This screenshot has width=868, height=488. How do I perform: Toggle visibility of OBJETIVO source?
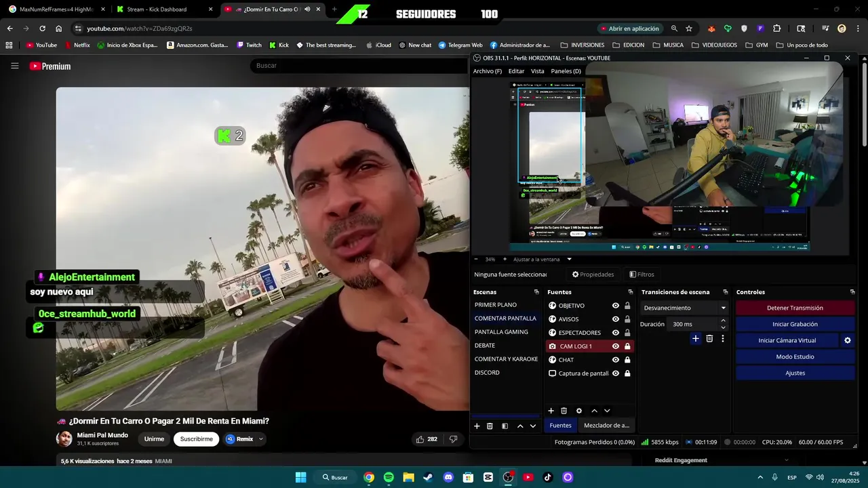[x=616, y=306]
